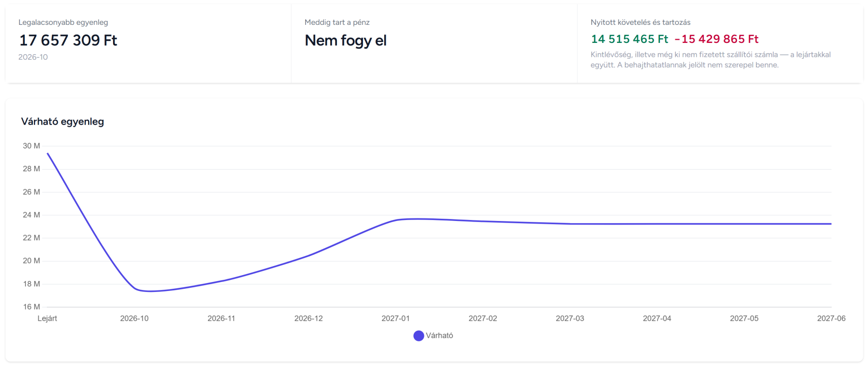This screenshot has height=371, width=868.
Task: Select the "Legalacsonyabb egyenleg" card label
Action: (63, 22)
